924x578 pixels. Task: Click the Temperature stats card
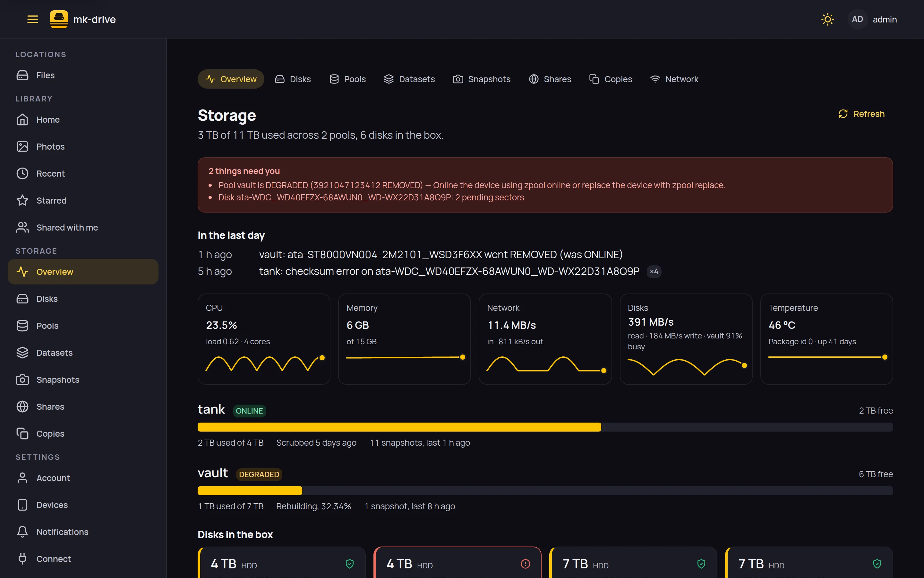coord(827,339)
